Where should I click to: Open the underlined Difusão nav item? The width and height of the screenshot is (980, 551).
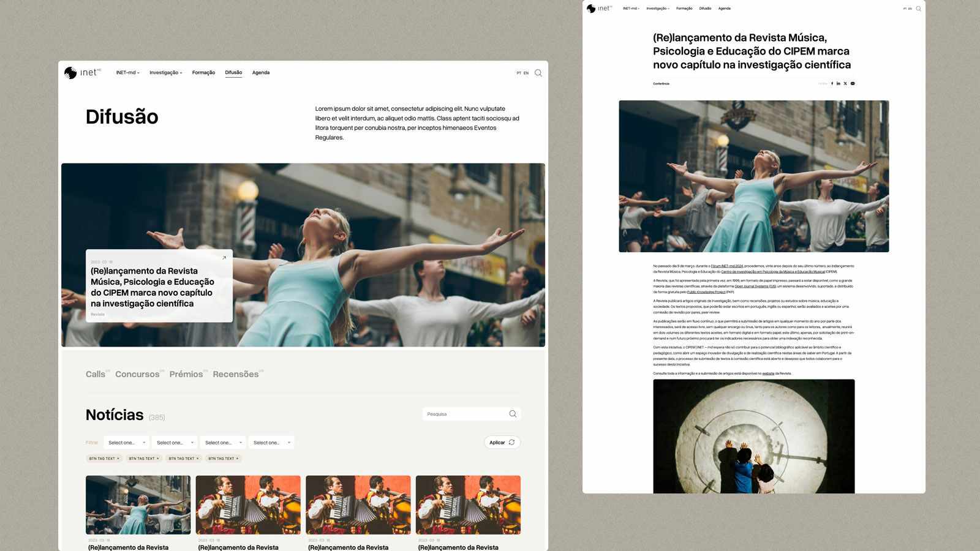[x=233, y=72]
